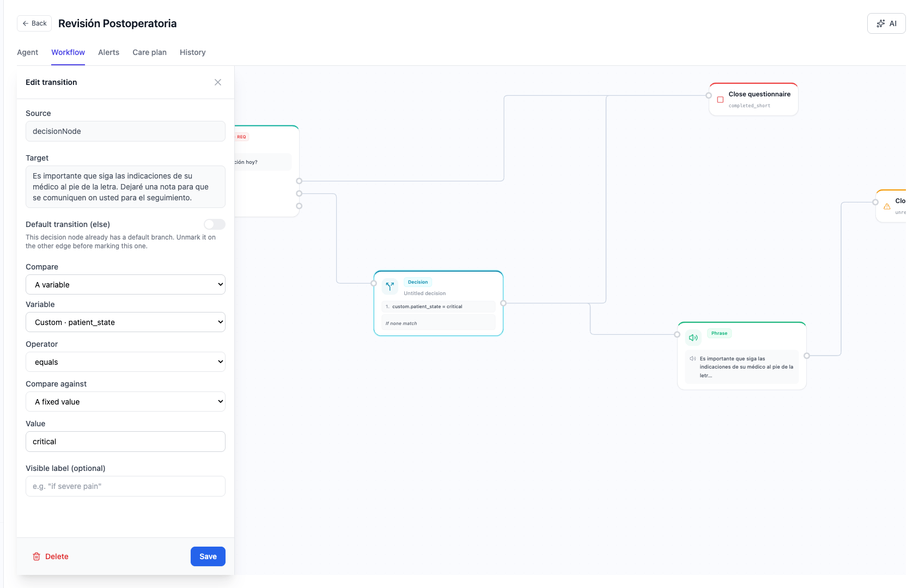Click the 'Close questionnaire' node title
This screenshot has height=588, width=919.
[x=759, y=94]
